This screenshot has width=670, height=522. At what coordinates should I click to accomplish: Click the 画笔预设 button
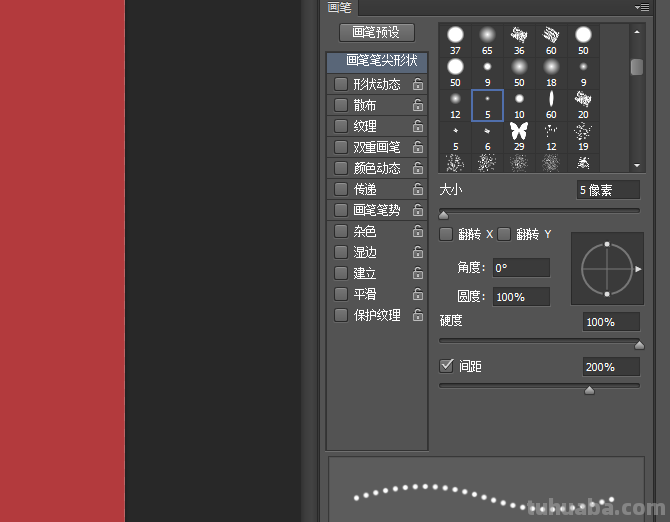pos(376,32)
